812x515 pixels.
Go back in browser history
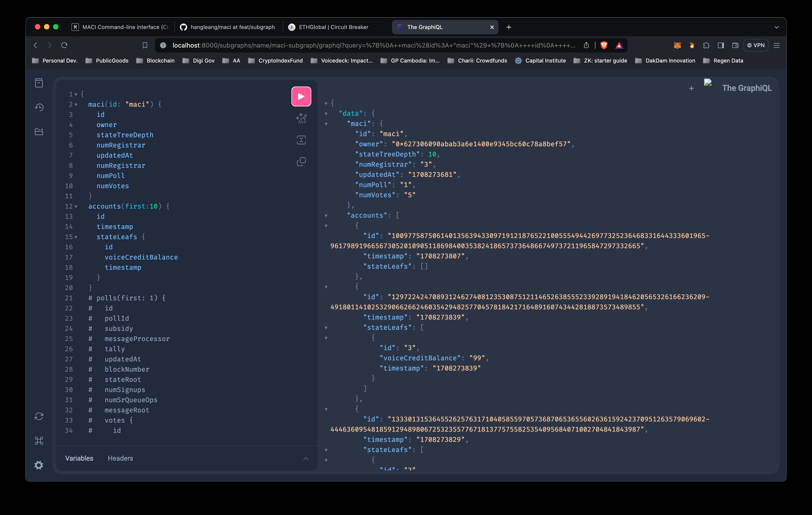pos(36,45)
